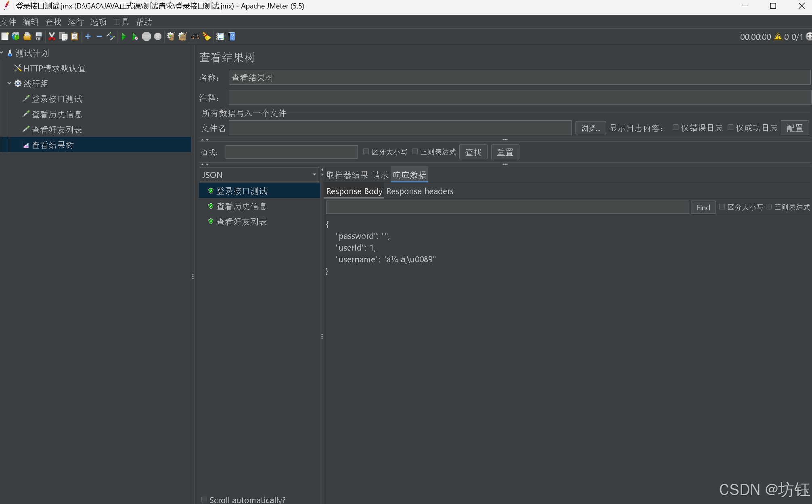Open the 帮助 menu
812x504 pixels.
[144, 22]
